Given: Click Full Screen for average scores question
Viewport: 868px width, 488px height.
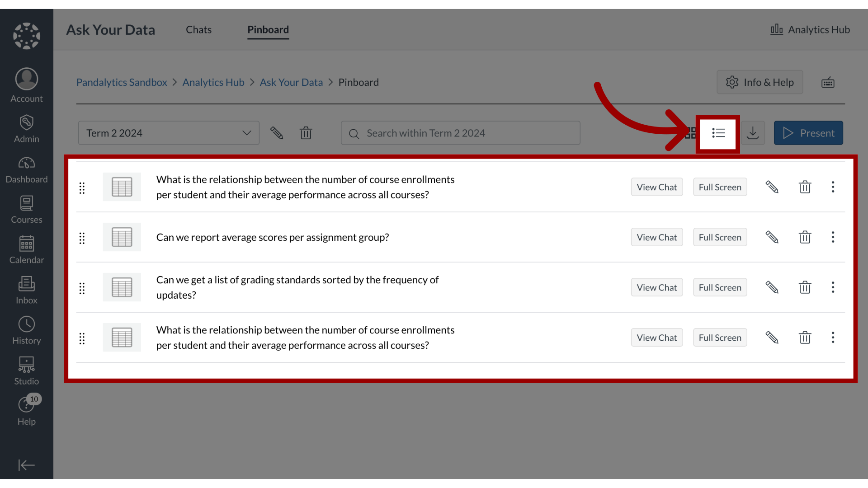Looking at the screenshot, I should [720, 237].
